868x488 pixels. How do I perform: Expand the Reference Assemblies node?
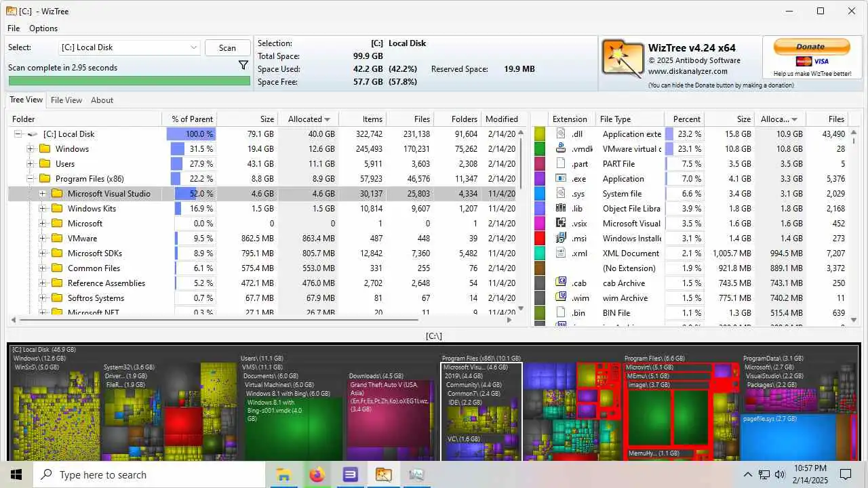43,283
